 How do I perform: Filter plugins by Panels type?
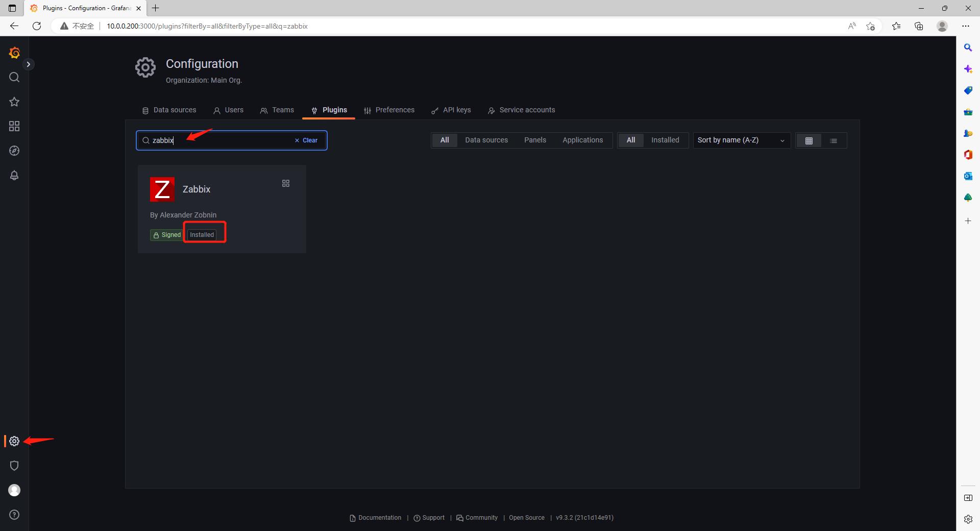[x=535, y=140]
